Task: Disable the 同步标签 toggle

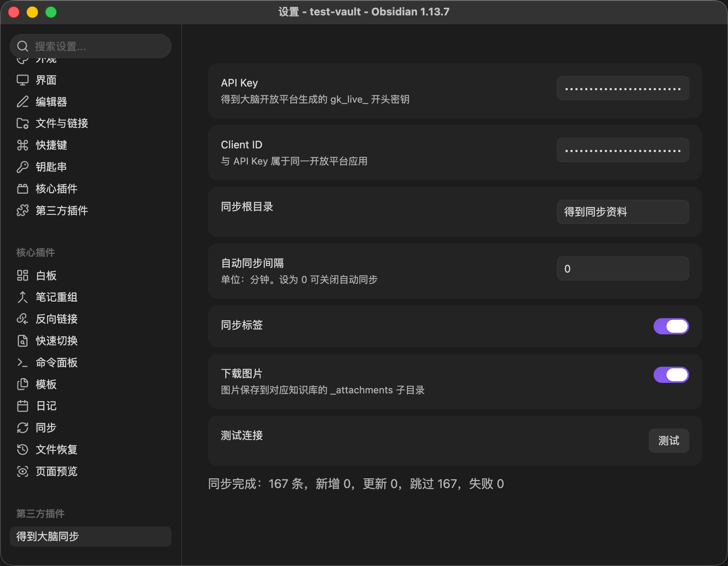Action: coord(671,326)
